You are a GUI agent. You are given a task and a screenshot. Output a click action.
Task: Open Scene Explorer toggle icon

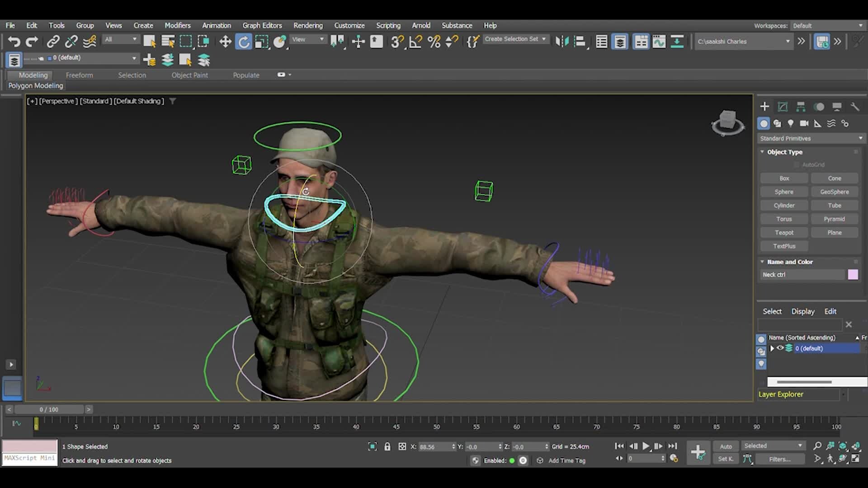click(601, 41)
